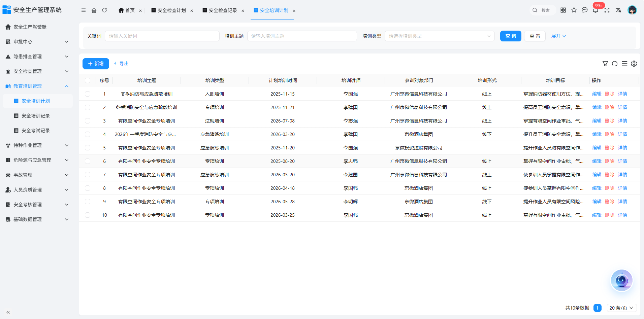
Task: Click the 导出 link
Action: (121, 64)
